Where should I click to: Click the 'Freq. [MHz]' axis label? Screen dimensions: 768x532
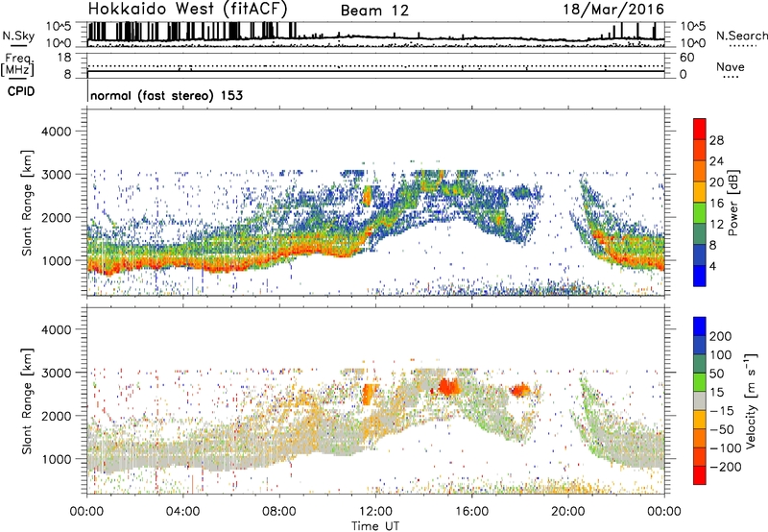[18, 65]
